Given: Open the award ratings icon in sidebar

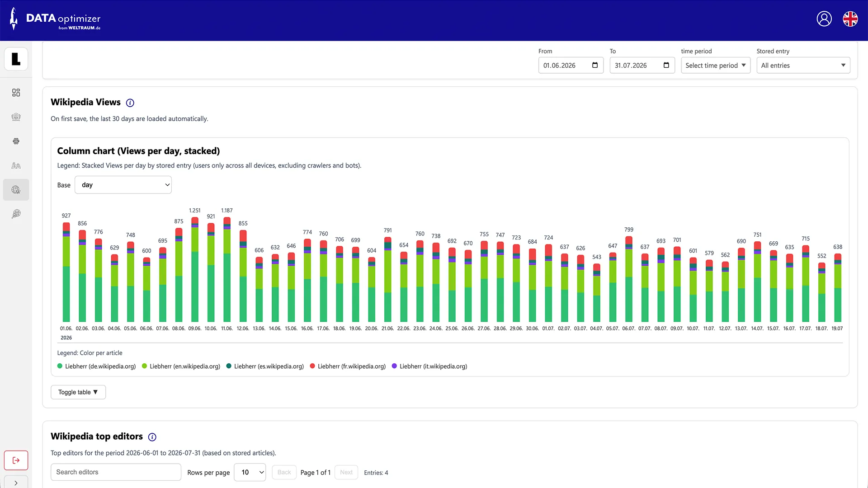Looking at the screenshot, I should pos(16,117).
